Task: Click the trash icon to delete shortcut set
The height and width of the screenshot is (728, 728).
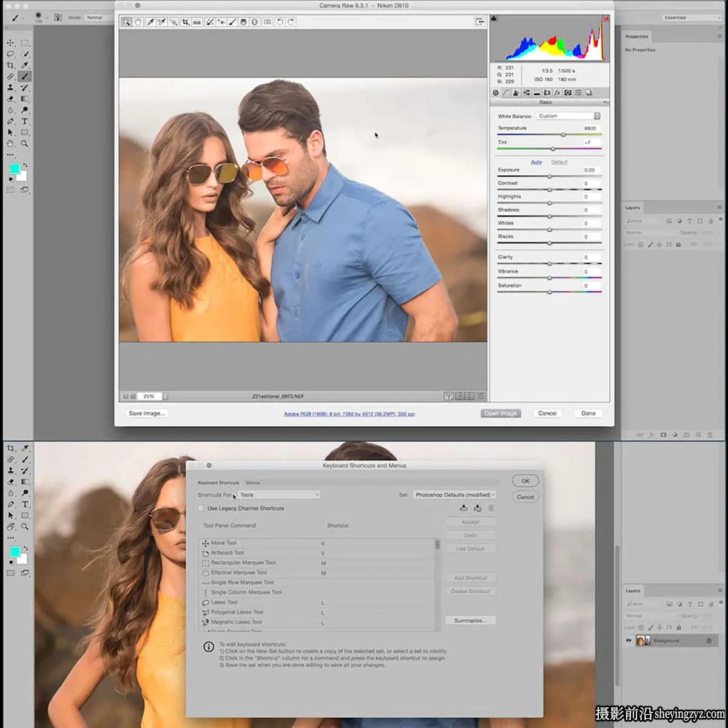Action: (x=491, y=508)
